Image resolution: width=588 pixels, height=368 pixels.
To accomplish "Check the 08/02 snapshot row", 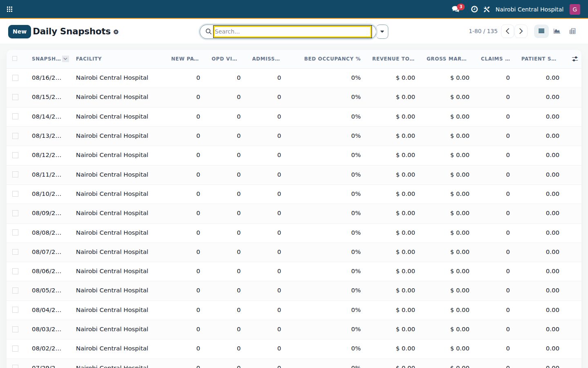I will (16, 348).
